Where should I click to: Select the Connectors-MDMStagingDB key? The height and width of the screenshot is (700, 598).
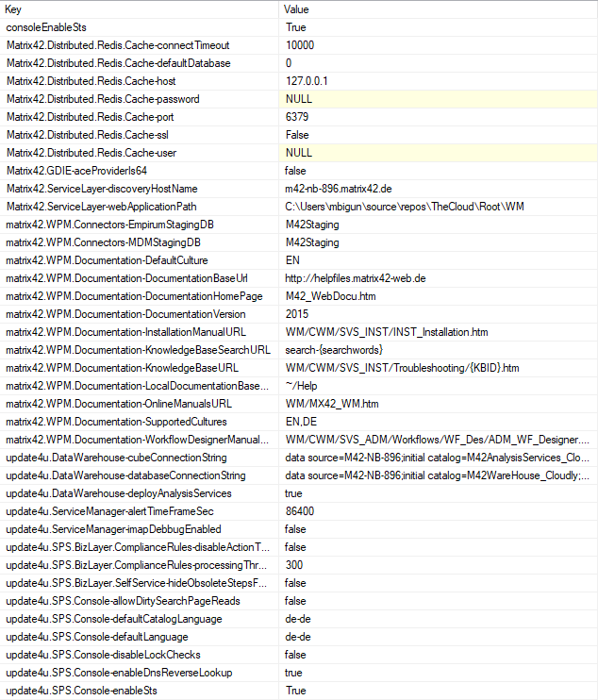click(140, 242)
